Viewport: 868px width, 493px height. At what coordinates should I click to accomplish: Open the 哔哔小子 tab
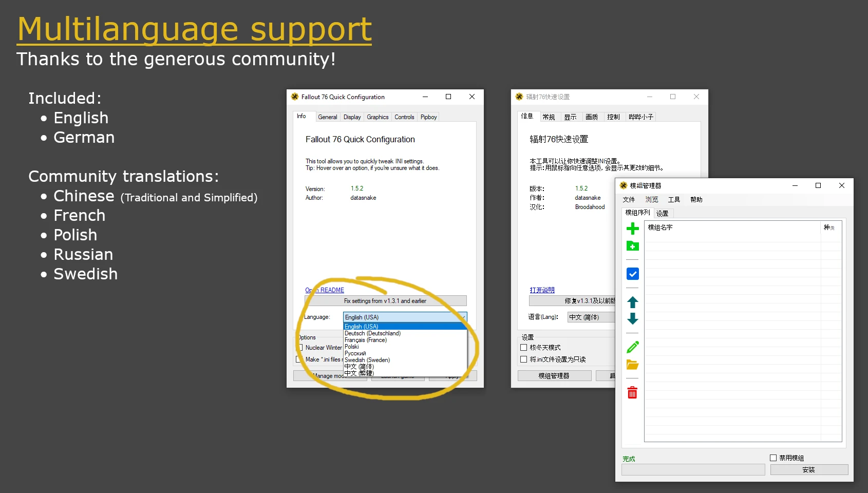point(641,117)
